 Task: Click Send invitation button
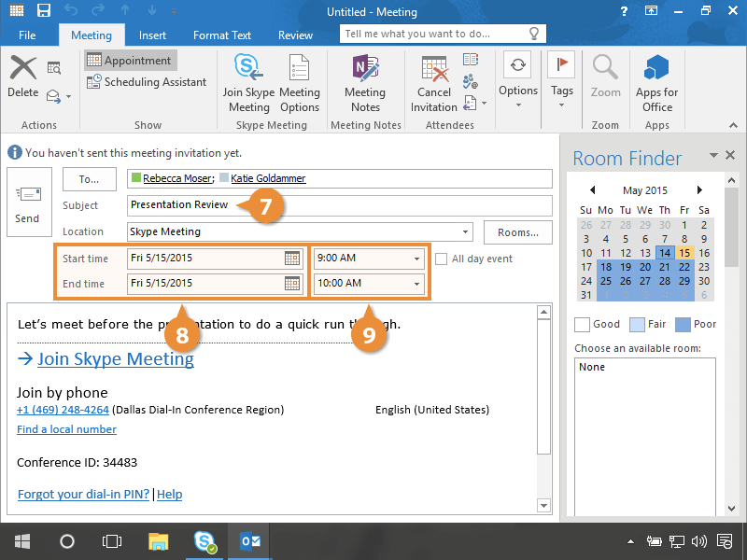coord(28,203)
